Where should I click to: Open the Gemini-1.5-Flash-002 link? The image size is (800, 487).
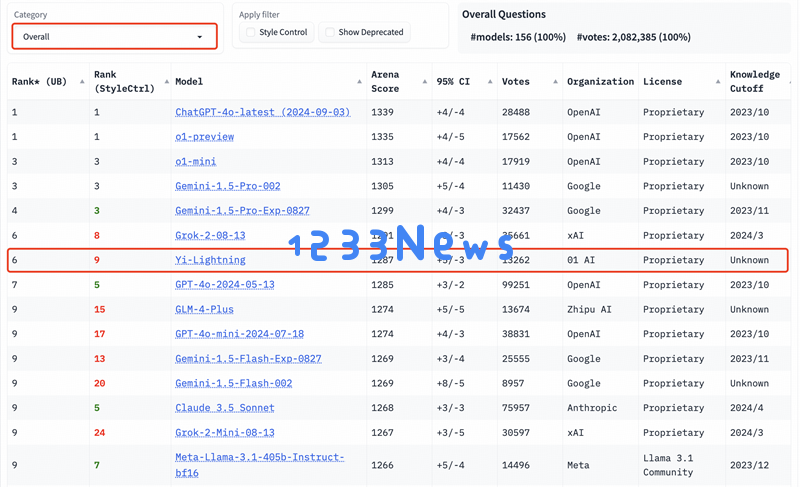(234, 383)
